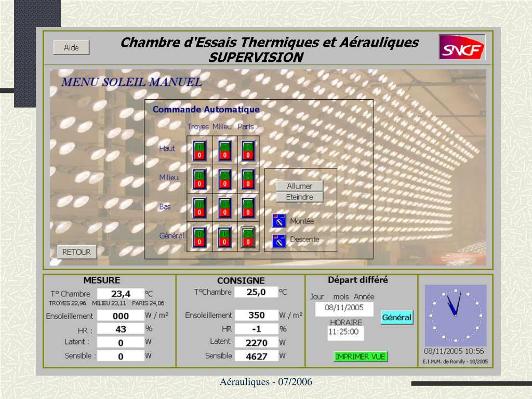
Task: Click the analog clock display
Action: pyautogui.click(x=456, y=315)
